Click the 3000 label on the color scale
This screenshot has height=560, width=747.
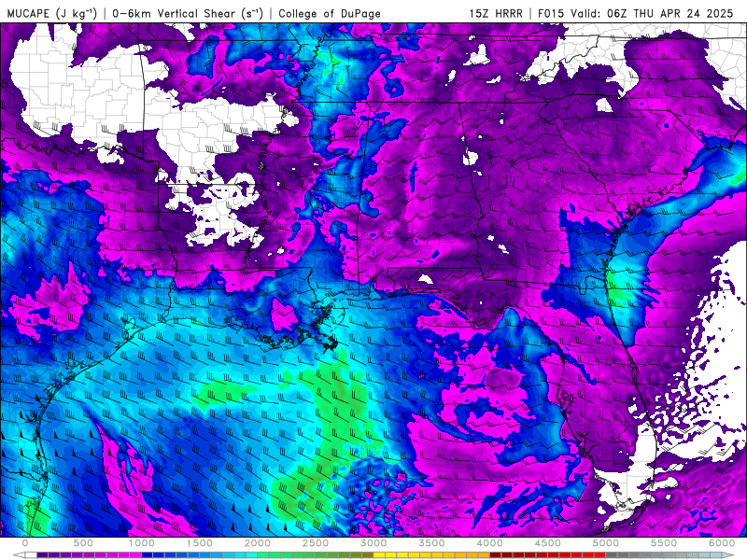pyautogui.click(x=374, y=543)
